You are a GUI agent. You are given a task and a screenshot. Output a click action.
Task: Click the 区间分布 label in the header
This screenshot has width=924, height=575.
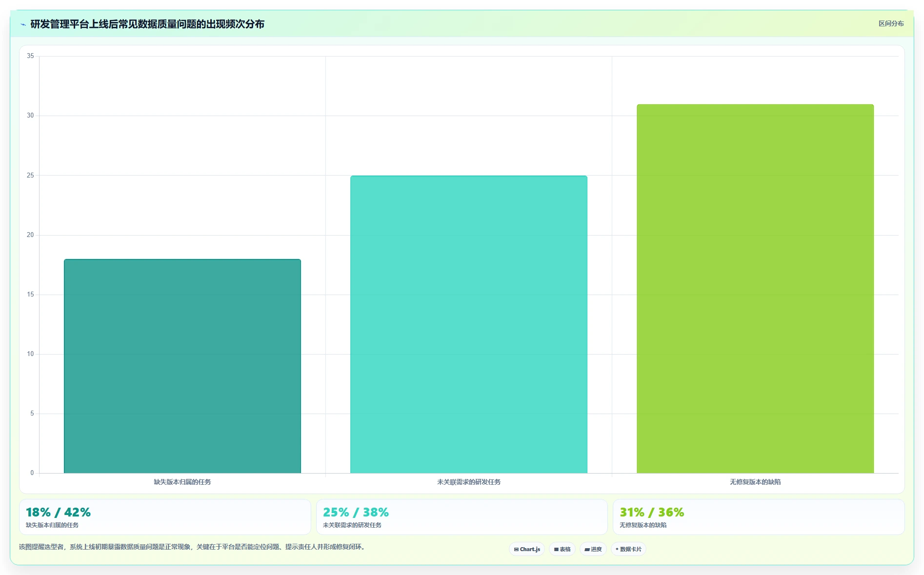point(891,23)
